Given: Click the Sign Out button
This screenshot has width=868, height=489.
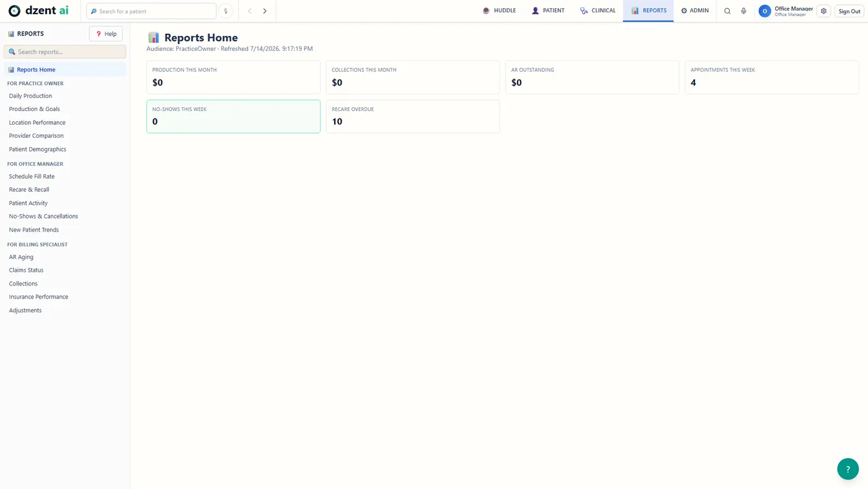Looking at the screenshot, I should tap(849, 11).
